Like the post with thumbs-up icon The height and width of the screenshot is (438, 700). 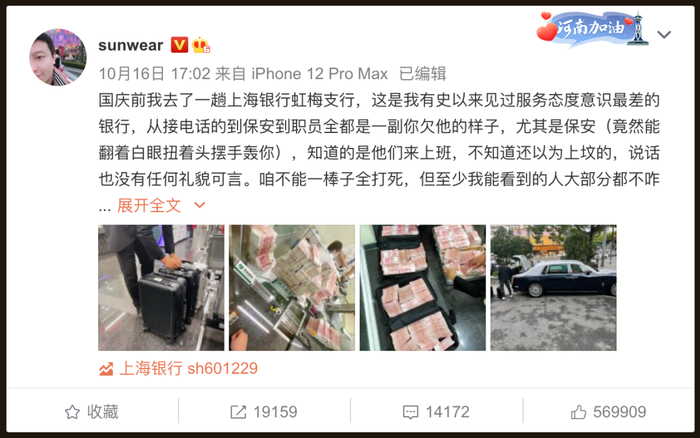point(579,412)
